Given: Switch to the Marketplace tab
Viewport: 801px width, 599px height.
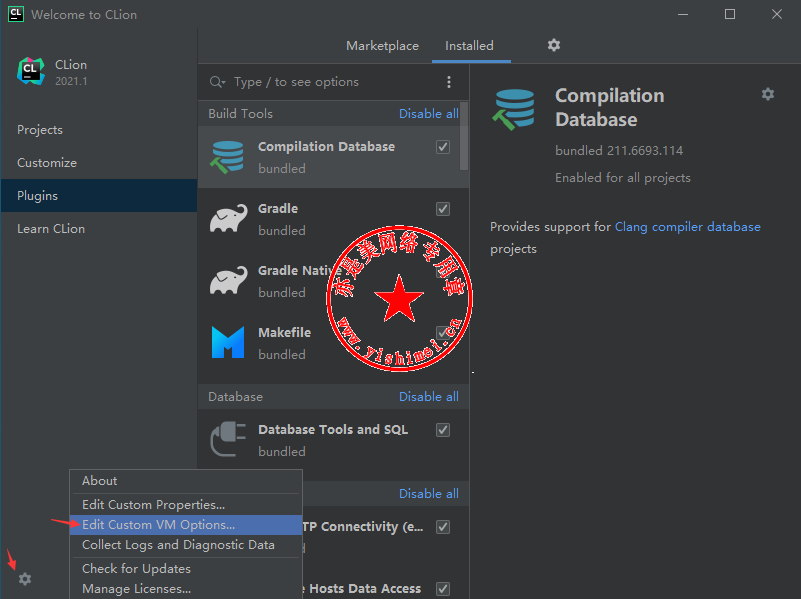Looking at the screenshot, I should pos(382,46).
